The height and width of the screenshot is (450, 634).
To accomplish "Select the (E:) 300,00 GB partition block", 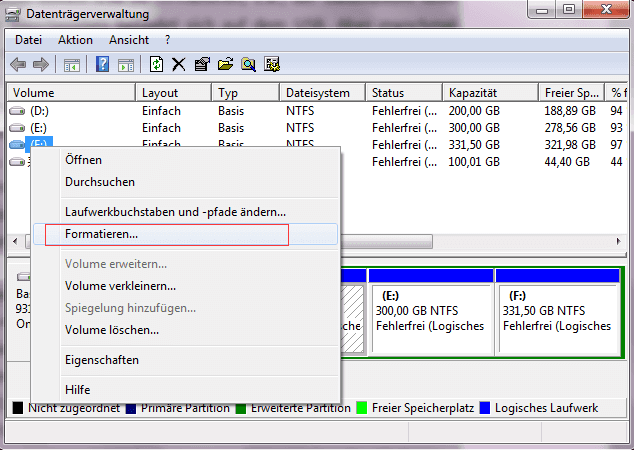I will [x=431, y=312].
